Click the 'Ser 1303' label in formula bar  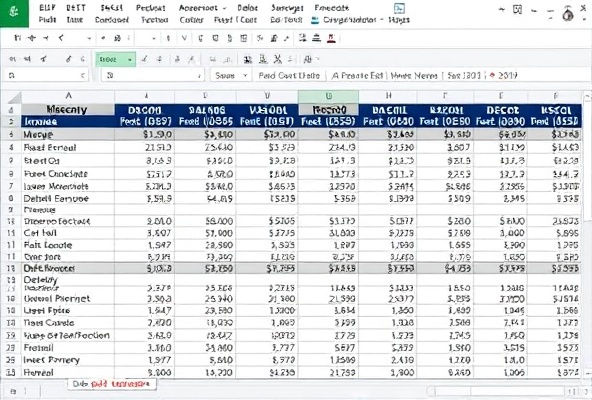[x=464, y=76]
